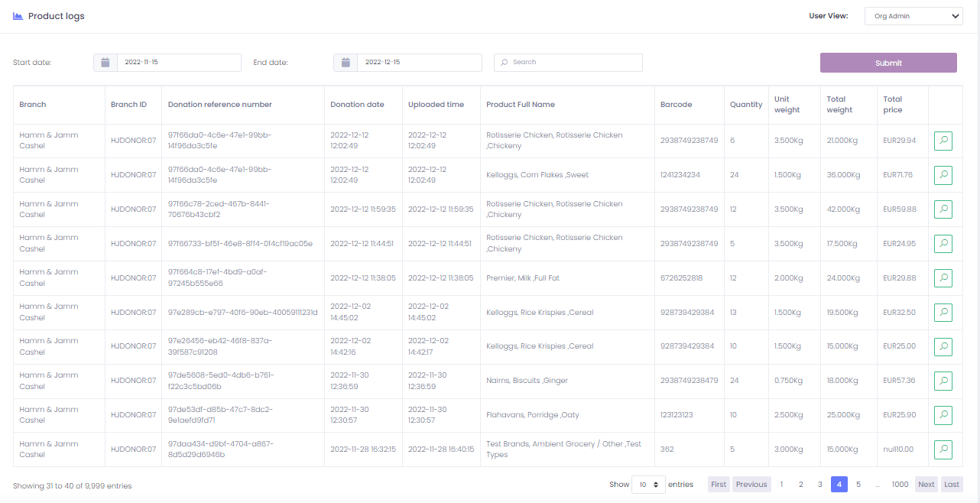Click the End date field 2022-12-15
This screenshot has width=980, height=503.
(419, 63)
